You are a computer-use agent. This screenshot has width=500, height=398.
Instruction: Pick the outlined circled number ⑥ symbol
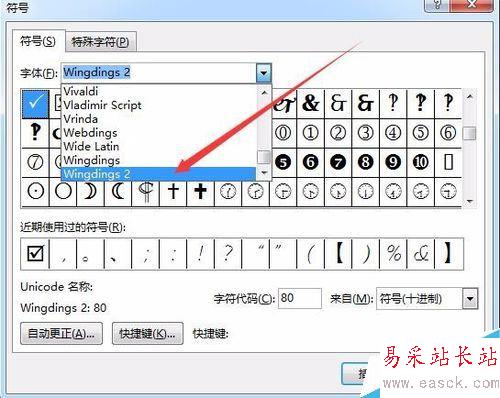coord(448,133)
